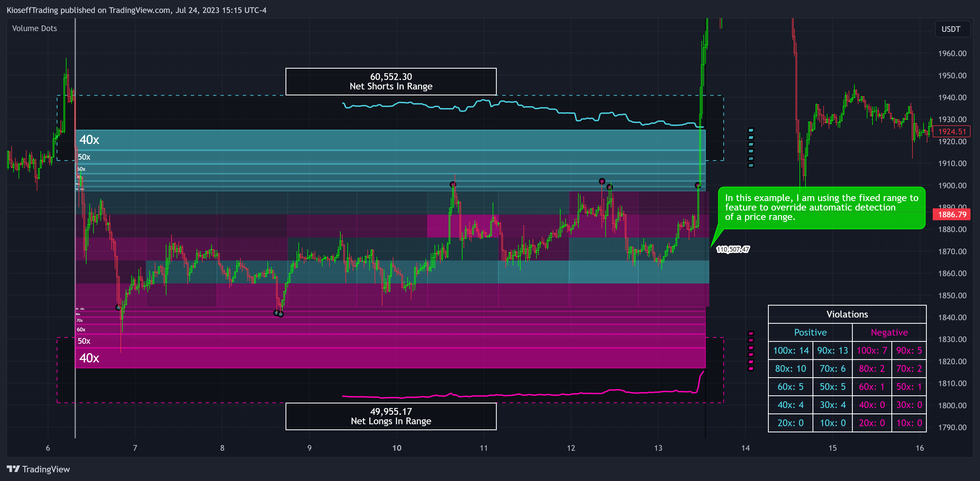980x481 pixels.
Task: Click the 50x: 5 positive cell
Action: click(x=833, y=387)
